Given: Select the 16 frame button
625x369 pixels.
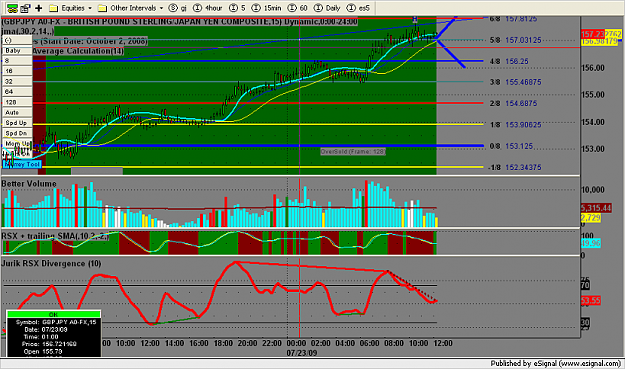Looking at the screenshot, I should (17, 71).
